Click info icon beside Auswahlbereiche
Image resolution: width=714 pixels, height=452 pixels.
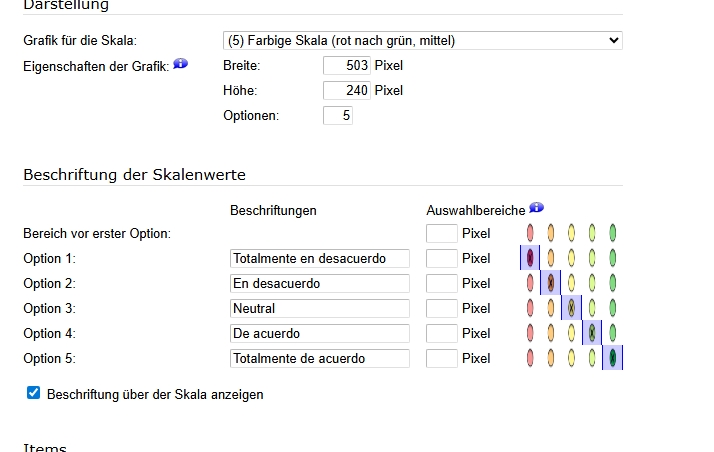coord(537,208)
